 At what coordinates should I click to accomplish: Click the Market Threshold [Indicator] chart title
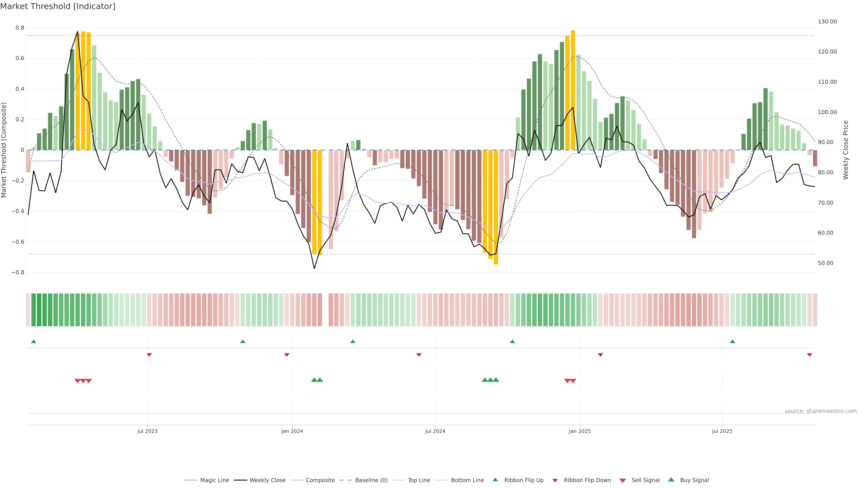pyautogui.click(x=58, y=6)
